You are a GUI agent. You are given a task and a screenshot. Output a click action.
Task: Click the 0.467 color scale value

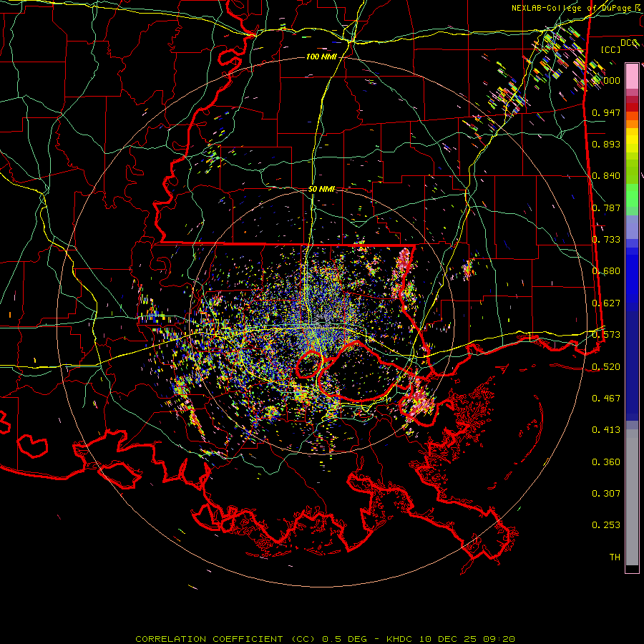(x=606, y=399)
